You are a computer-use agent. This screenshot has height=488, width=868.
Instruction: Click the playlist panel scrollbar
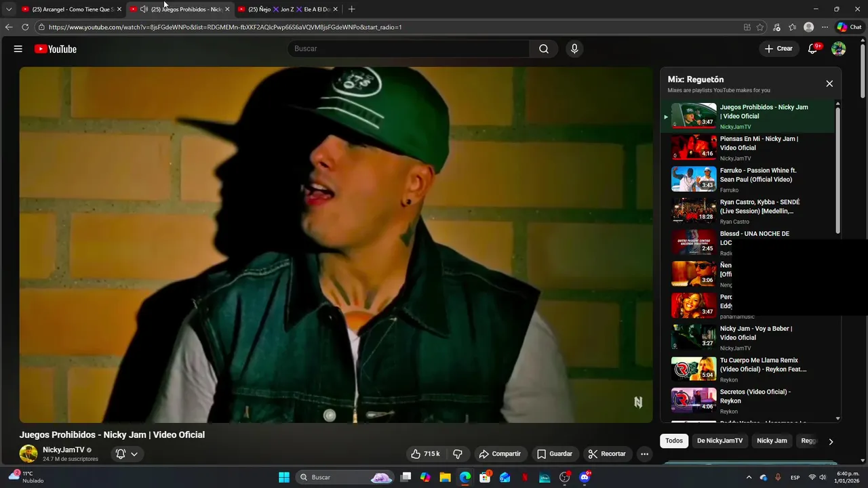click(x=837, y=169)
